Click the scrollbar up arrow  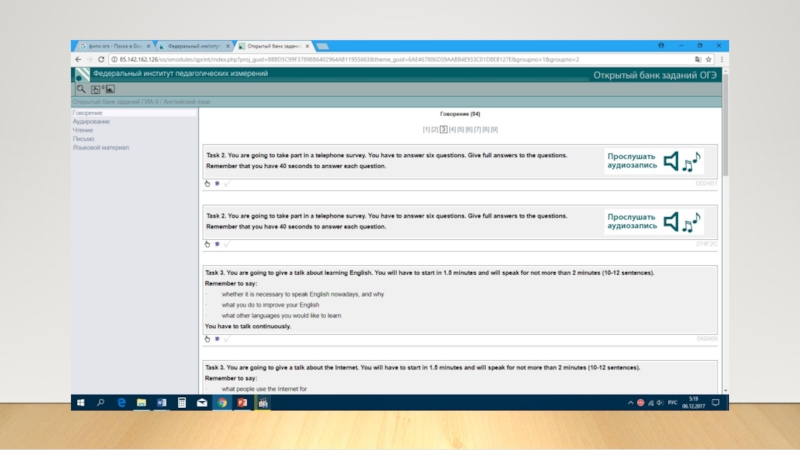(726, 71)
